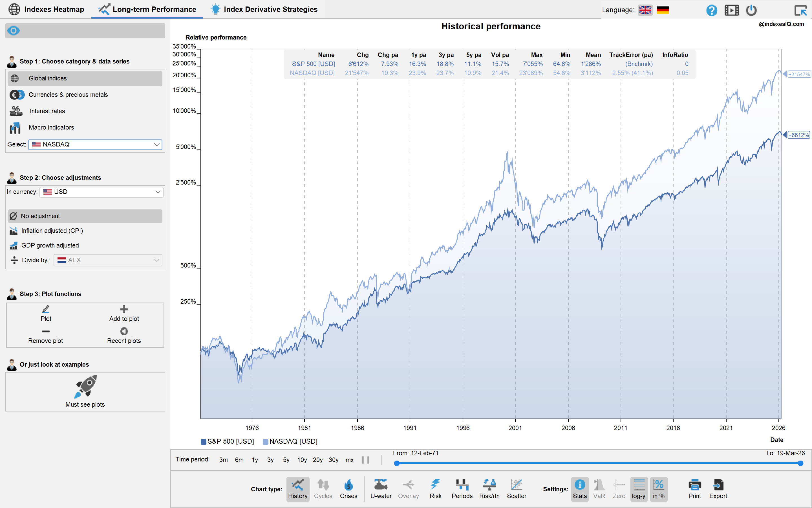The width and height of the screenshot is (812, 508).
Task: Expand the Divide by AEX dropdown
Action: point(108,260)
